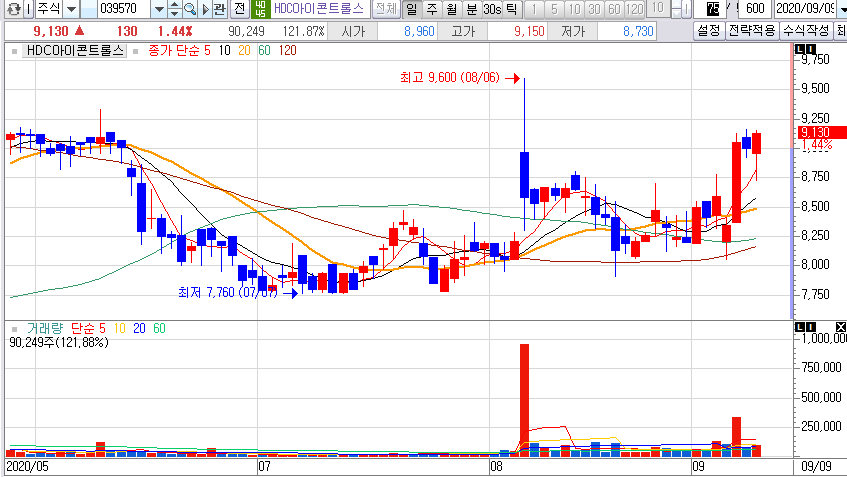Switch to 틱 tick chart period
847x477 pixels.
pos(512,9)
